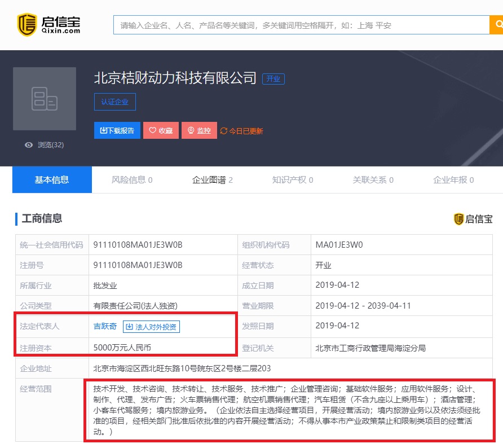Viewport: 503px width, 448px height.
Task: Click the 开业 status tag by company name
Action: point(273,79)
